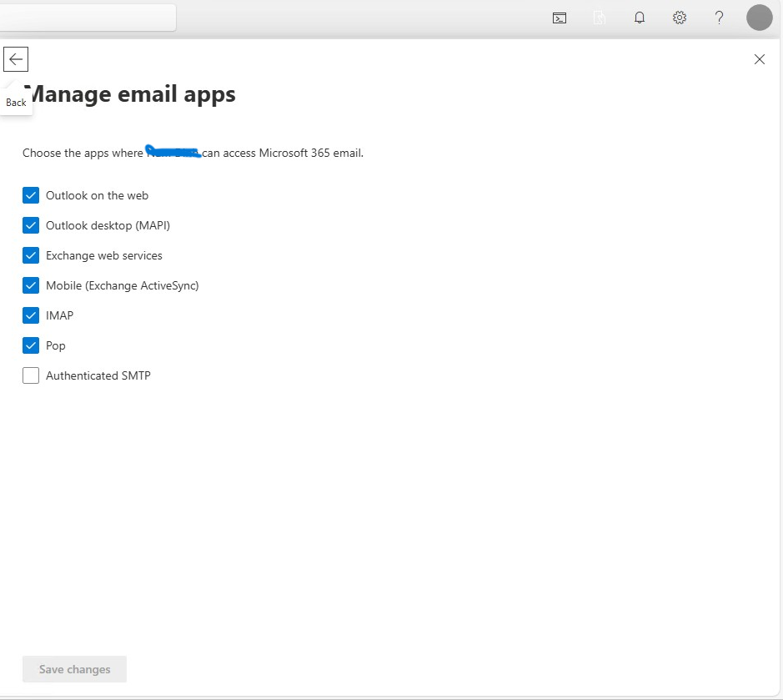Click the 'can access Microsoft 365 email.' text
The image size is (783, 700).
tap(283, 153)
